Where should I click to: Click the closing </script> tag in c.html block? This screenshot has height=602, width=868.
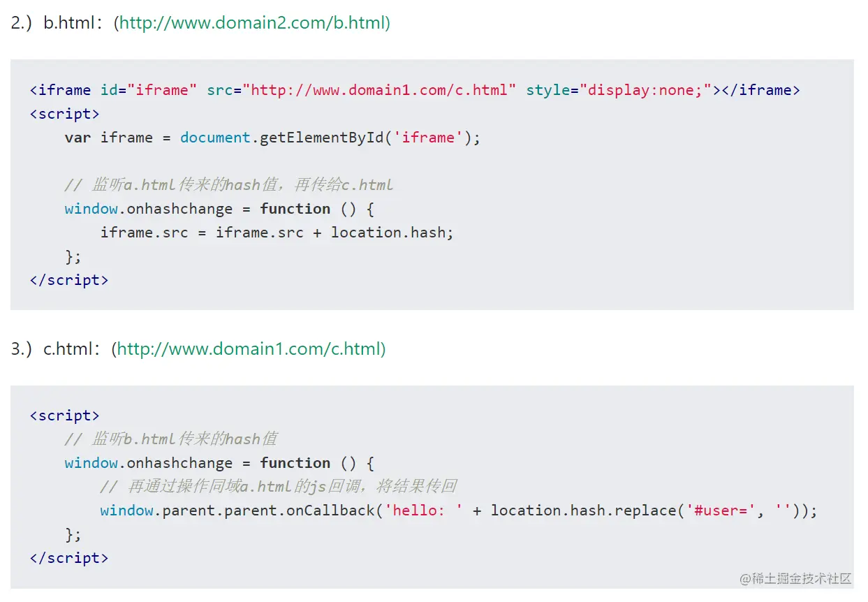tap(69, 558)
